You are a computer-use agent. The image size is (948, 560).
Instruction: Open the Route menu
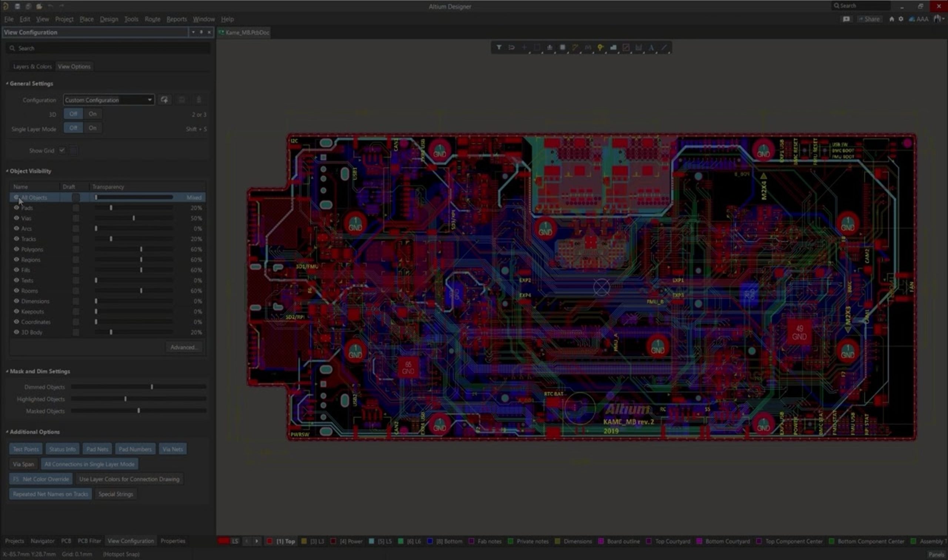click(152, 19)
